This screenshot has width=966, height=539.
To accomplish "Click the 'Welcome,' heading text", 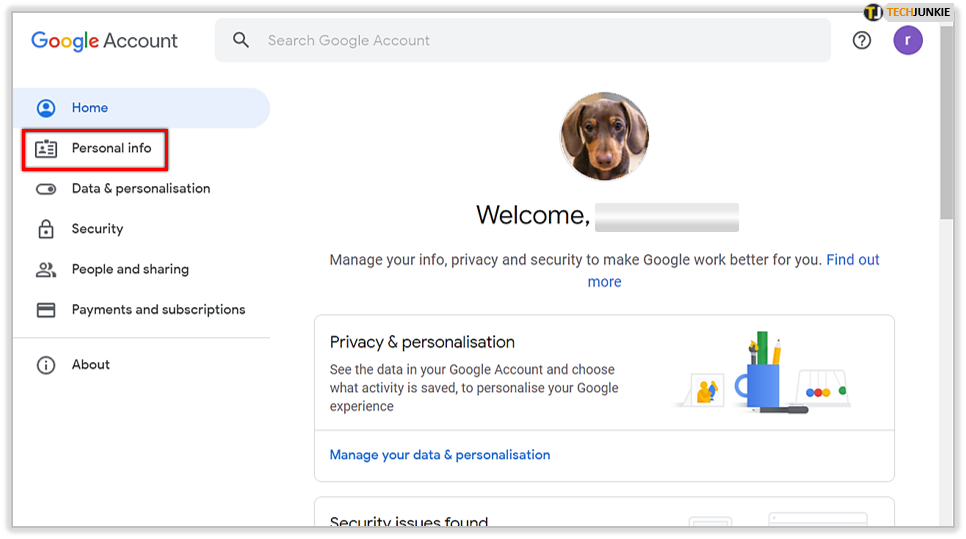I will coord(533,215).
